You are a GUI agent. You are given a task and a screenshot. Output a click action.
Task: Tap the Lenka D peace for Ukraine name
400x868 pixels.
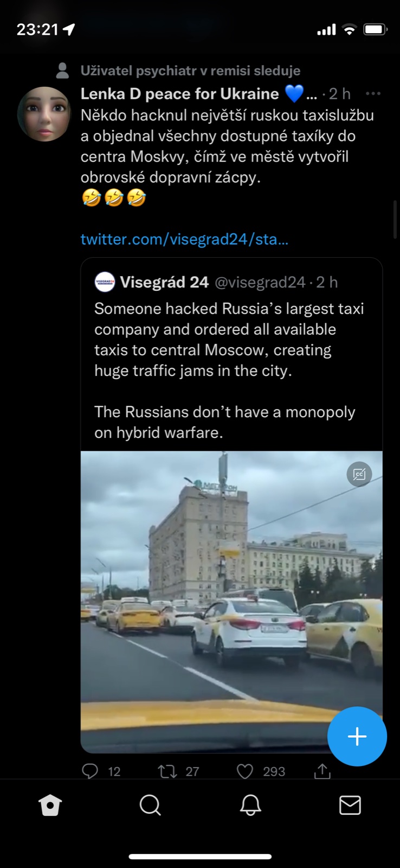pyautogui.click(x=179, y=94)
